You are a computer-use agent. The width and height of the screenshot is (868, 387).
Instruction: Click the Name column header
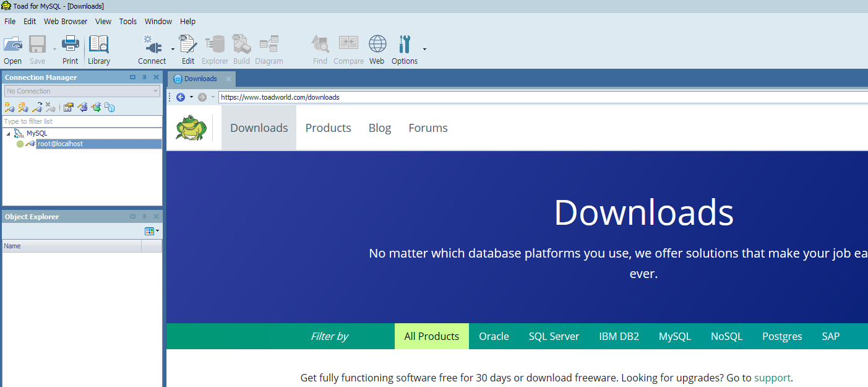(72, 246)
